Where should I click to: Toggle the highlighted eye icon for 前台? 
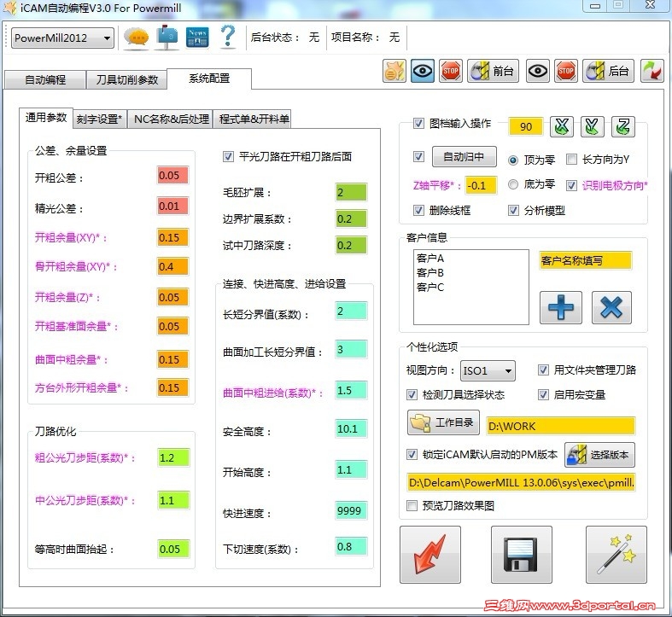[422, 71]
